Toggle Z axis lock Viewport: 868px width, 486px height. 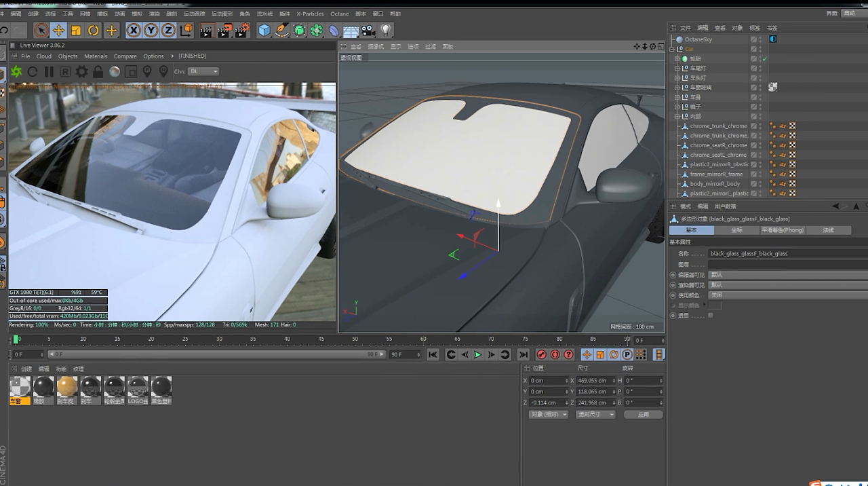tap(167, 31)
